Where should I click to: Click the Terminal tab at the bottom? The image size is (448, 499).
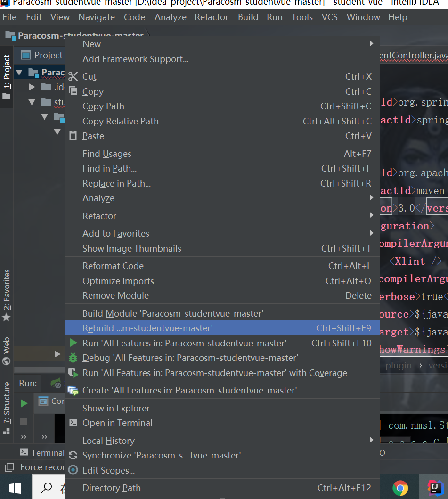[x=41, y=452]
